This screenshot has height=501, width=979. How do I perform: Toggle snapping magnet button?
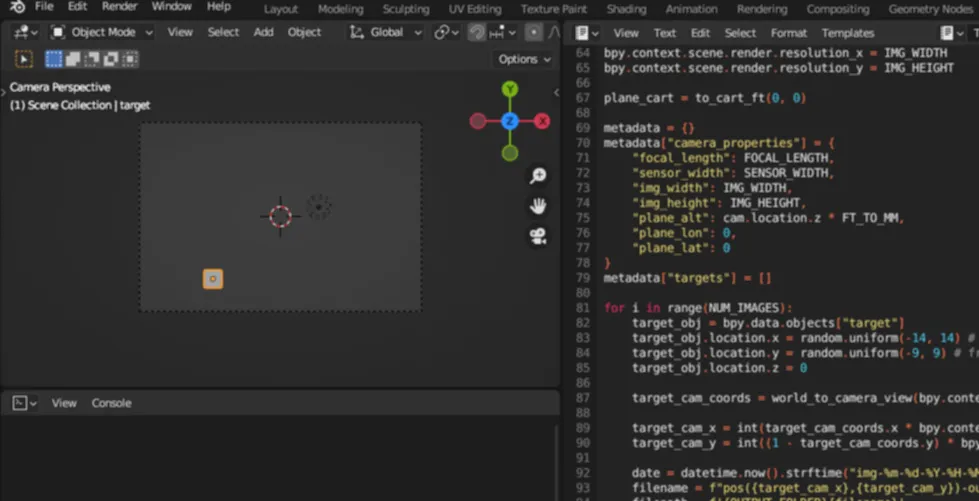[477, 32]
